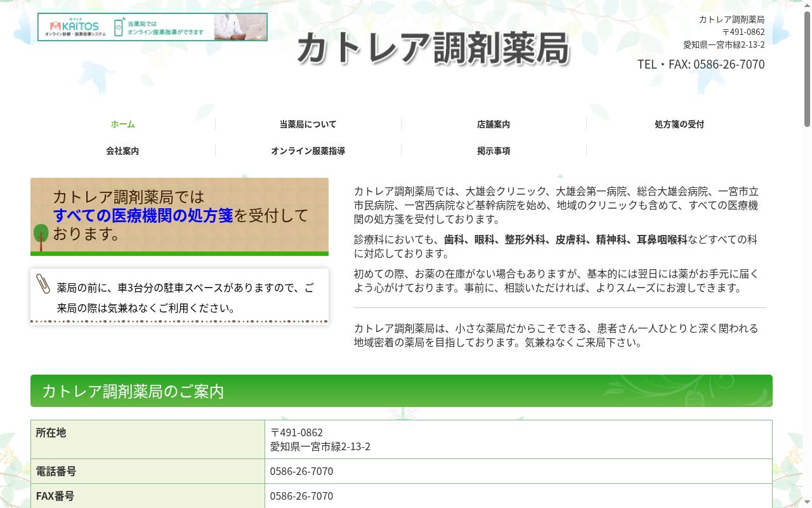
Task: Click the phone value next to 電話番号
Action: pos(301,471)
